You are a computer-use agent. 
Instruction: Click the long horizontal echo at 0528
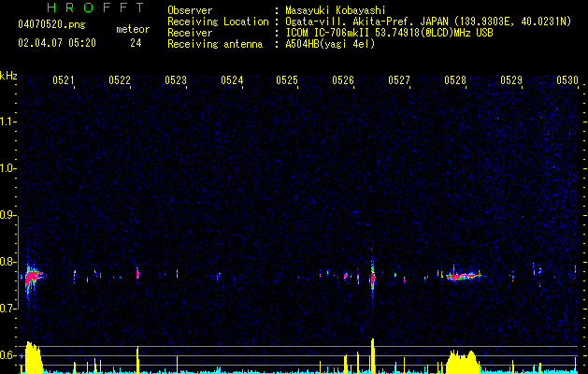click(x=463, y=277)
